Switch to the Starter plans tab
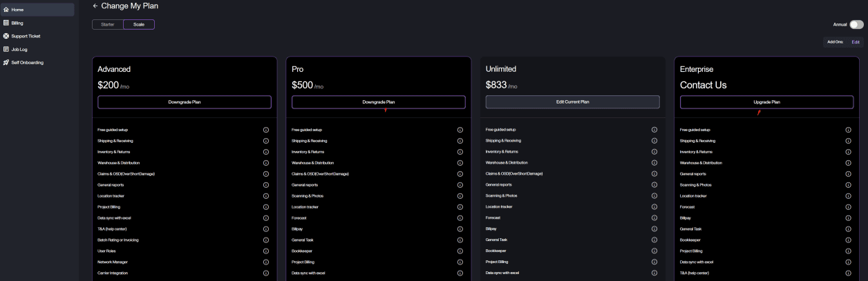This screenshot has width=868, height=281. 108,24
